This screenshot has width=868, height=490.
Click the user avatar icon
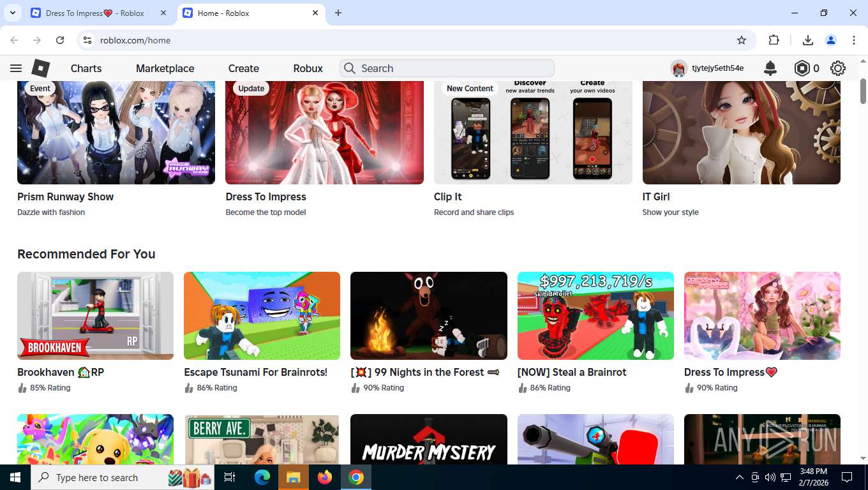(x=679, y=68)
